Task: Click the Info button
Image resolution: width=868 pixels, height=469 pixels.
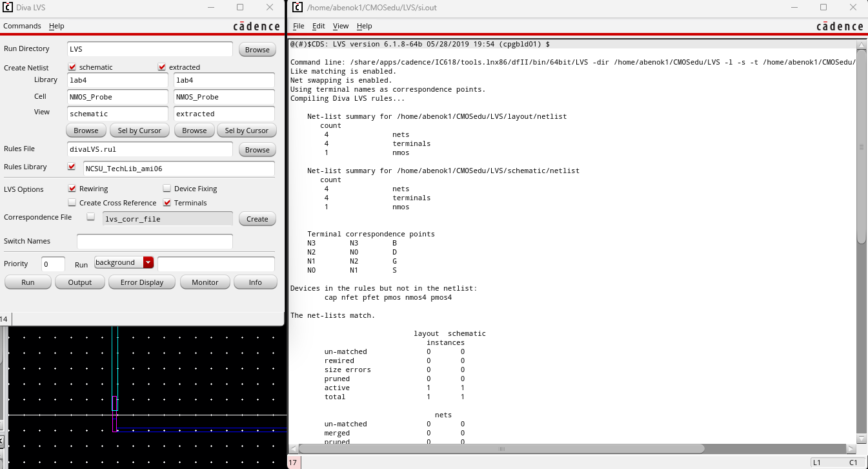Action: (256, 282)
